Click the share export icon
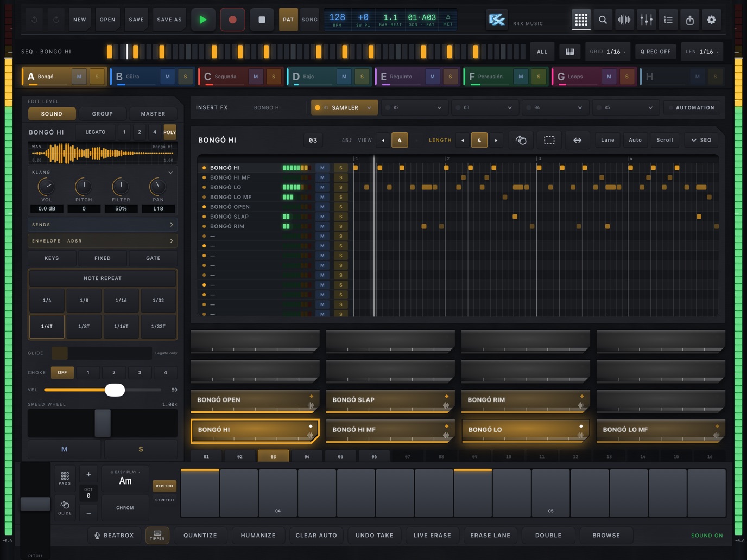747x560 pixels. click(690, 20)
